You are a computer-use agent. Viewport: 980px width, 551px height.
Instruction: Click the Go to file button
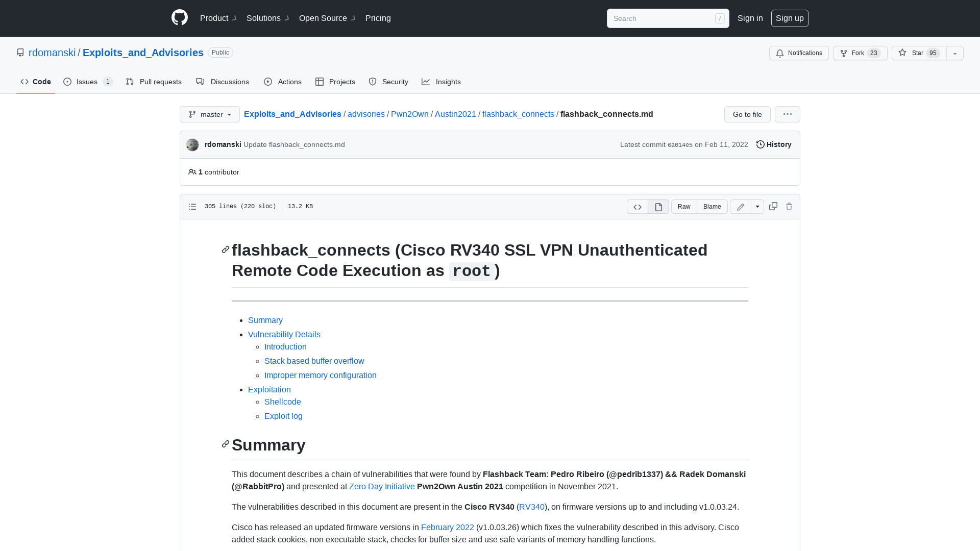747,114
